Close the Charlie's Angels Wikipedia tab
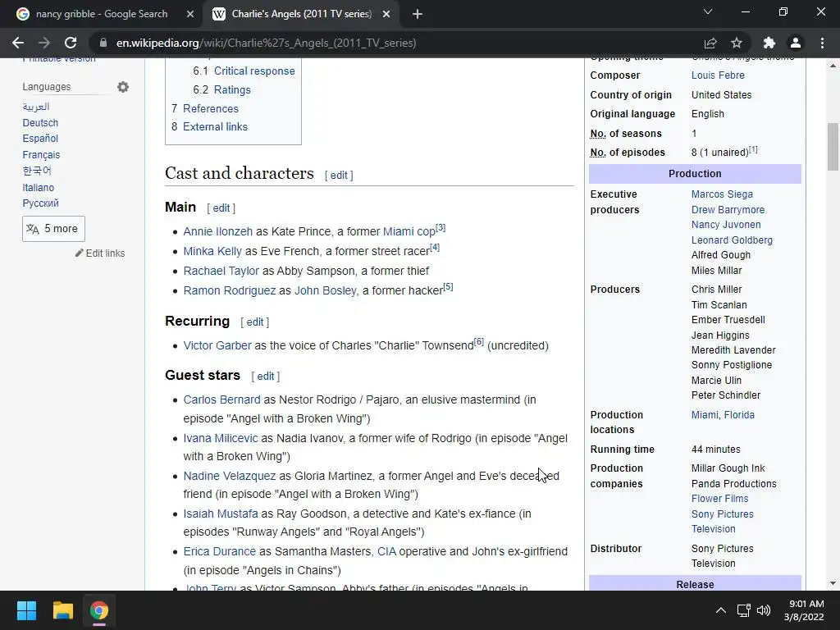This screenshot has width=840, height=630. pyautogui.click(x=386, y=14)
